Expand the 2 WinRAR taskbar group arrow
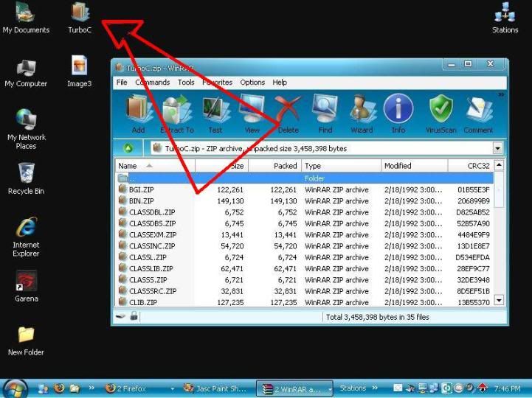The width and height of the screenshot is (532, 398). point(330,389)
